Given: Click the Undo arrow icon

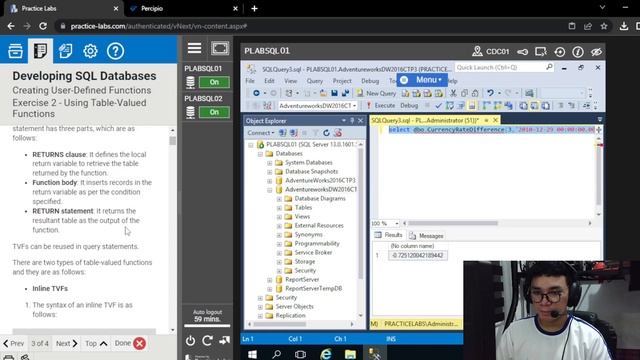Looking at the screenshot, I should point(490,93).
